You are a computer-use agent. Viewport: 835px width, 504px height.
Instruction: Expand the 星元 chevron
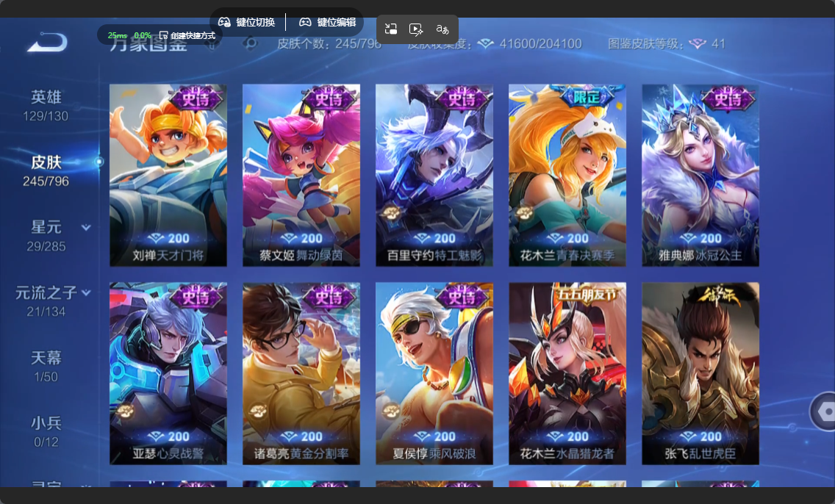[86, 228]
